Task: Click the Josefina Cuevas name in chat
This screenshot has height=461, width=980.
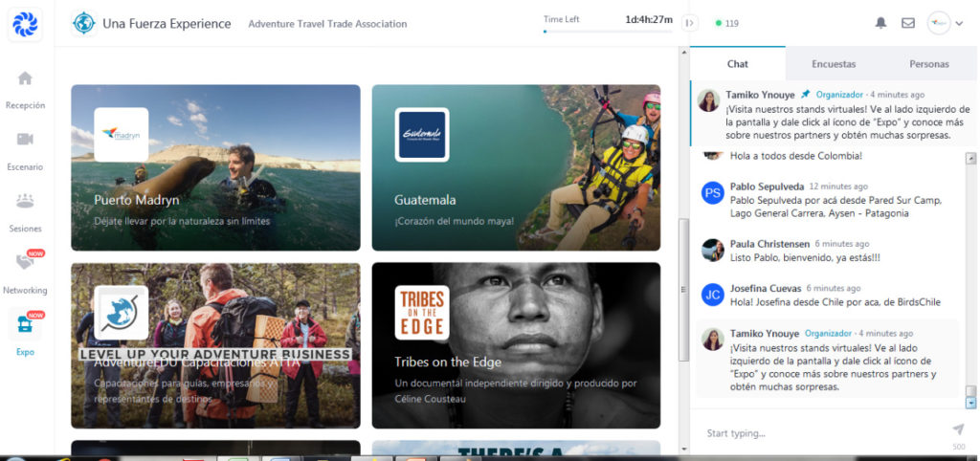Action: (x=766, y=289)
